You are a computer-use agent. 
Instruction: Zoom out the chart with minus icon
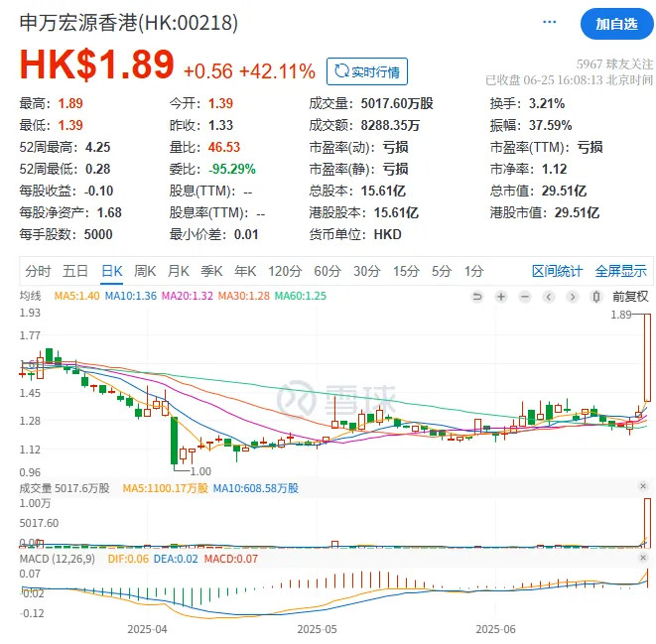tap(525, 297)
